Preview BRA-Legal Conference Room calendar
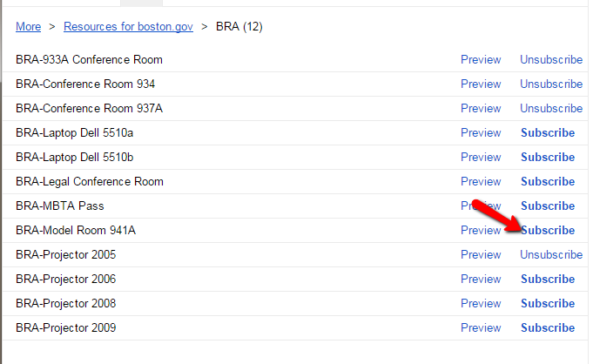 481,182
